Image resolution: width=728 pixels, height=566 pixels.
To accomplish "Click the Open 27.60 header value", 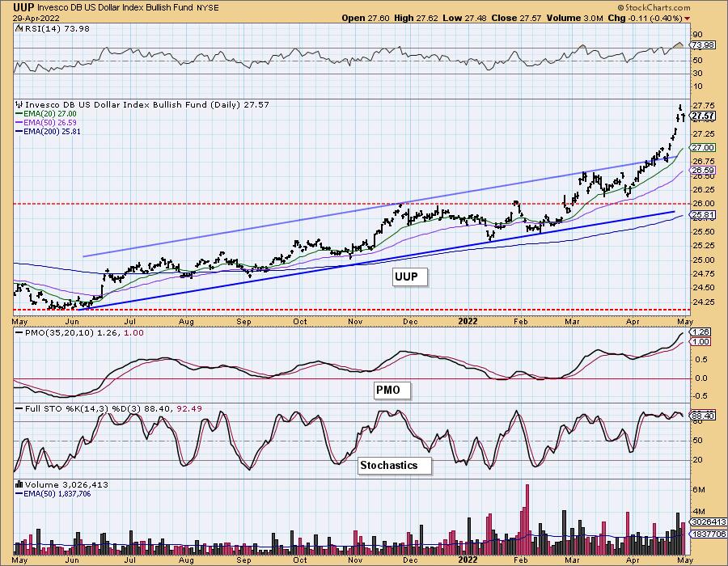I will [365, 18].
